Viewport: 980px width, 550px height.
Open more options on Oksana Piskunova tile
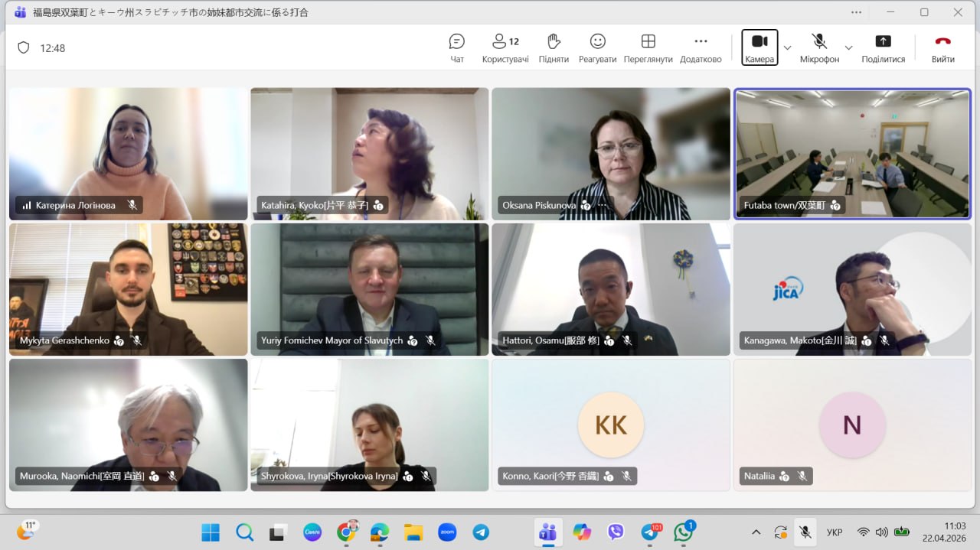[603, 205]
